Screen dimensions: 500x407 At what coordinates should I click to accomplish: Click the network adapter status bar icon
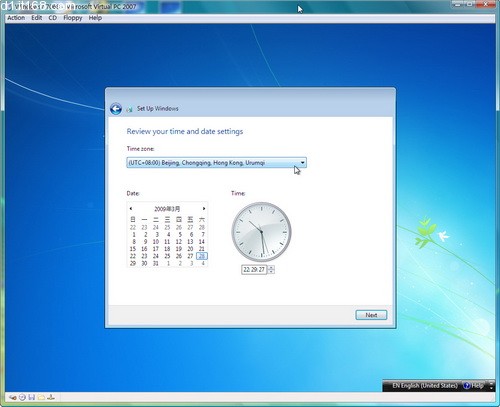coord(51,397)
